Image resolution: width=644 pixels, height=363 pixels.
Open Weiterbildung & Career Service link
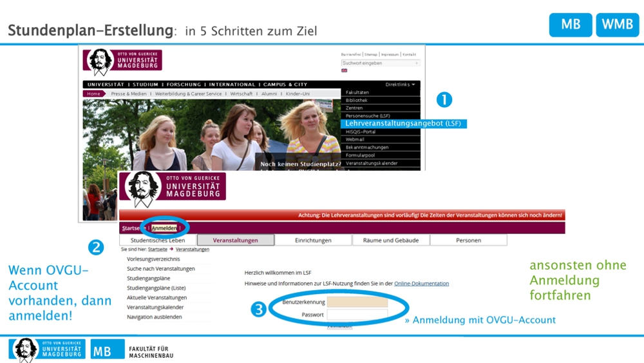pos(188,93)
